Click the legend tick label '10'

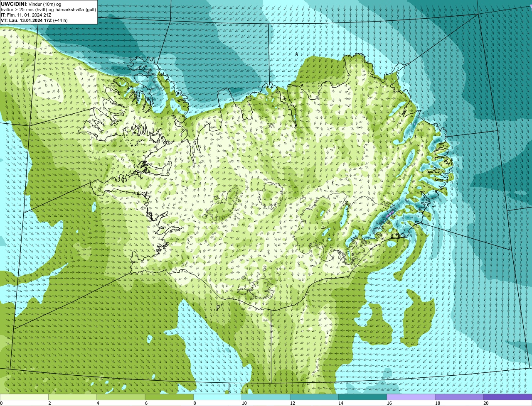click(x=244, y=403)
